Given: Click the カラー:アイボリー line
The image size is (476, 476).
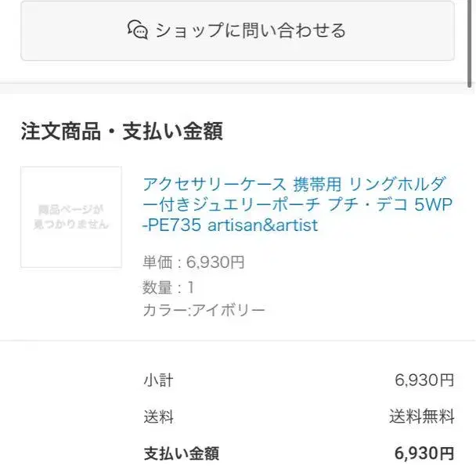Looking at the screenshot, I should (204, 310).
